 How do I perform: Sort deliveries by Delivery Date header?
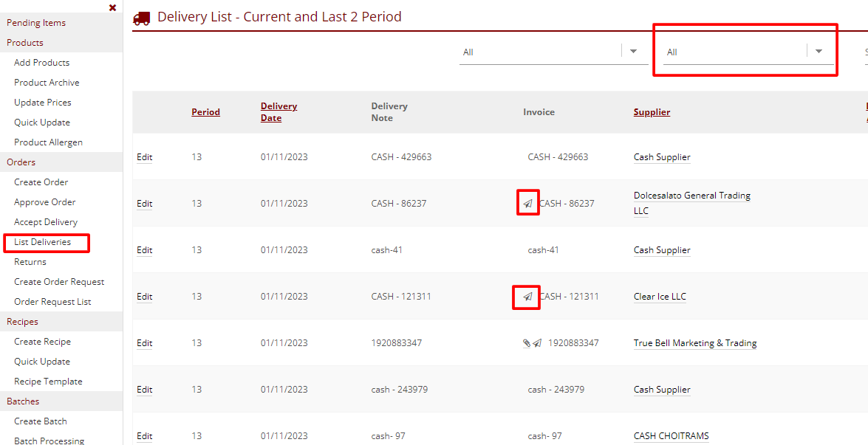pos(278,112)
